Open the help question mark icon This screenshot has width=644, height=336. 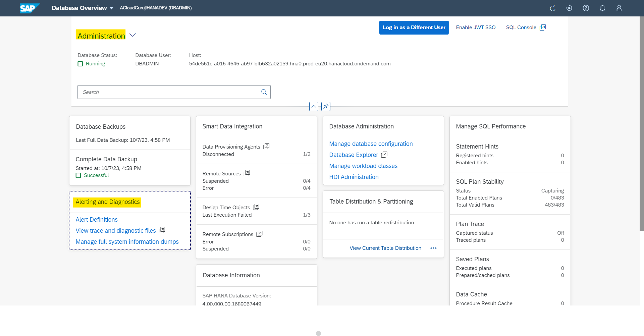click(x=586, y=8)
